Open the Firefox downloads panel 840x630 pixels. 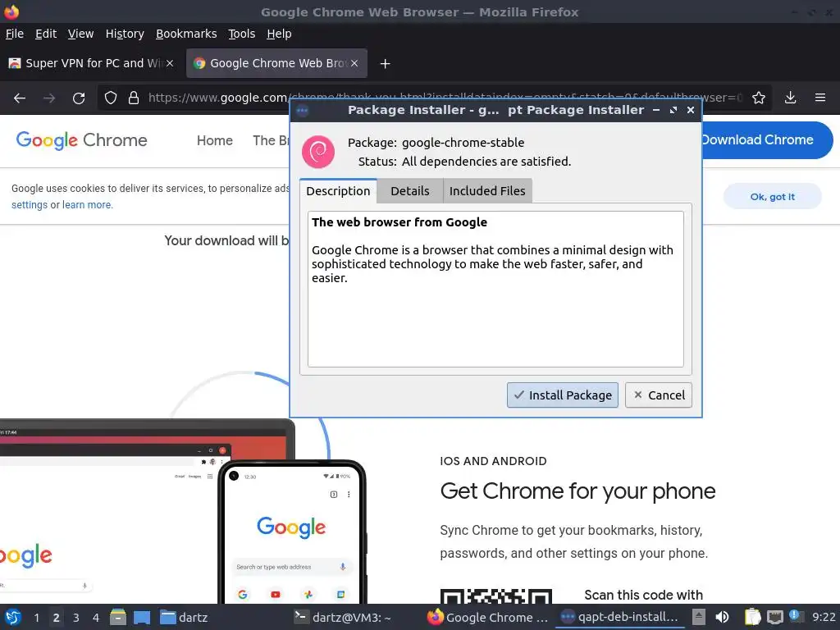tap(790, 98)
